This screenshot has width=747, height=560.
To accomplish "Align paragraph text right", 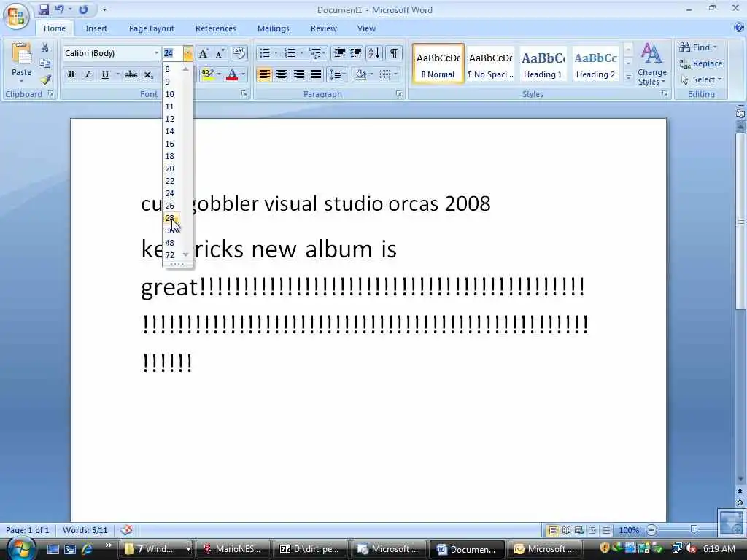I will point(298,74).
